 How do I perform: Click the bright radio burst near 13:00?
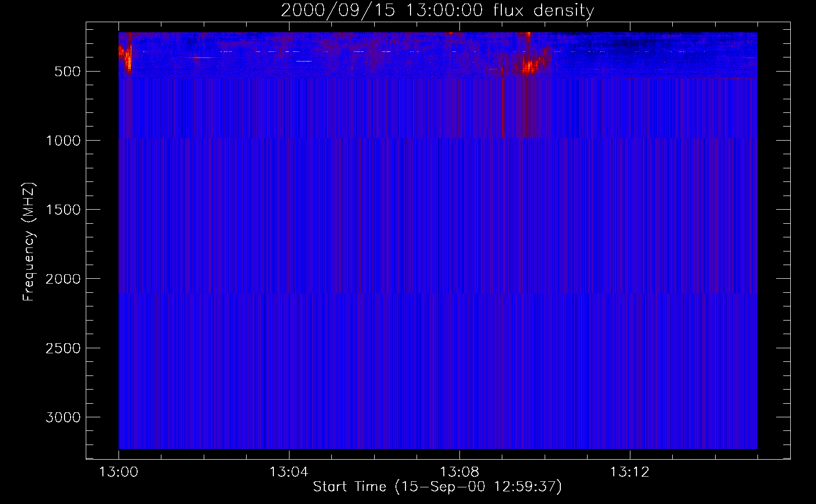point(126,56)
